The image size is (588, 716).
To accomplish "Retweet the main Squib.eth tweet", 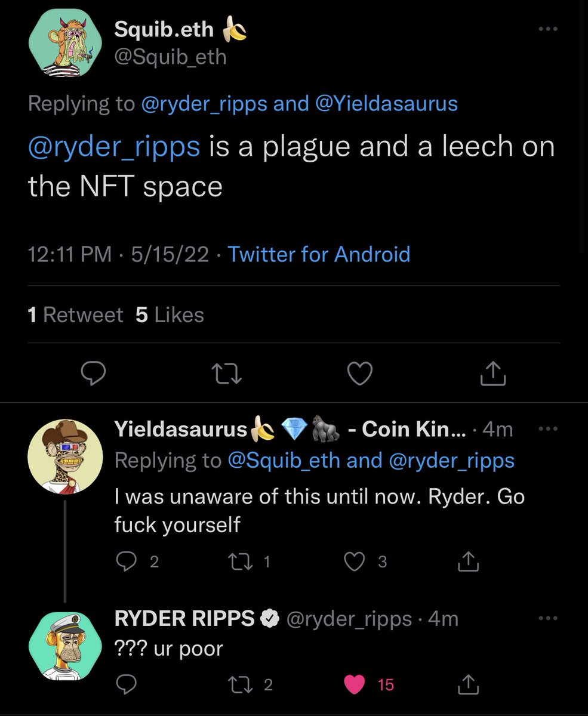I will pyautogui.click(x=226, y=374).
